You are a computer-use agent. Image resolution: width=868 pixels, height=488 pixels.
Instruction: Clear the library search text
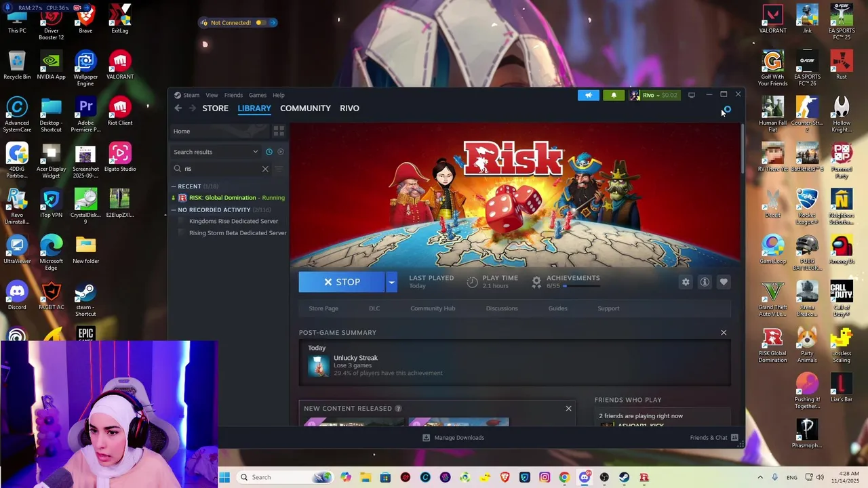click(x=265, y=169)
